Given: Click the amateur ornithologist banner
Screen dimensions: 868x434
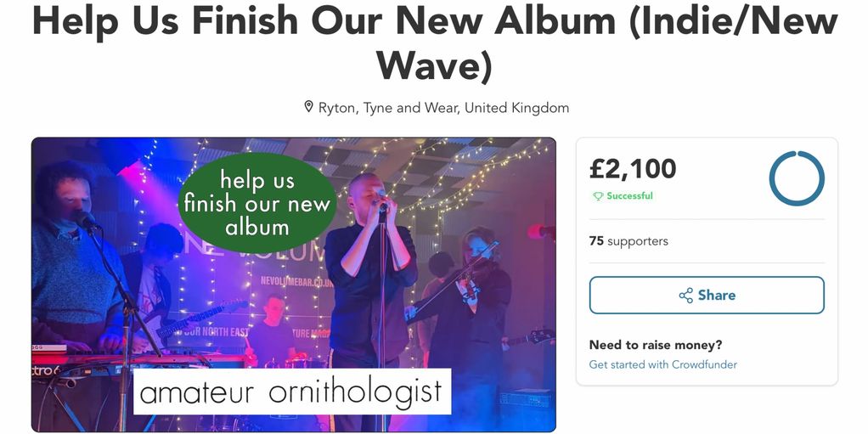Looking at the screenshot, I should point(291,392).
